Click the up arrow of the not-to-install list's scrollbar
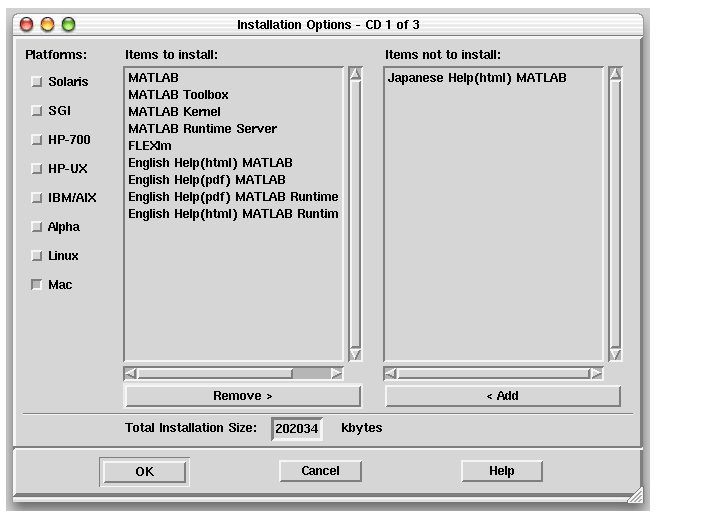Image resolution: width=724 pixels, height=526 pixels. click(x=615, y=74)
